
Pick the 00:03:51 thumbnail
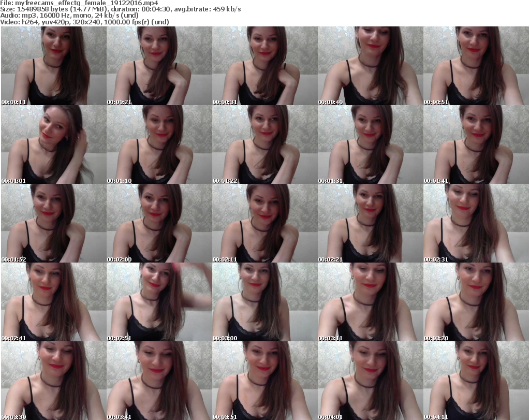point(264,380)
